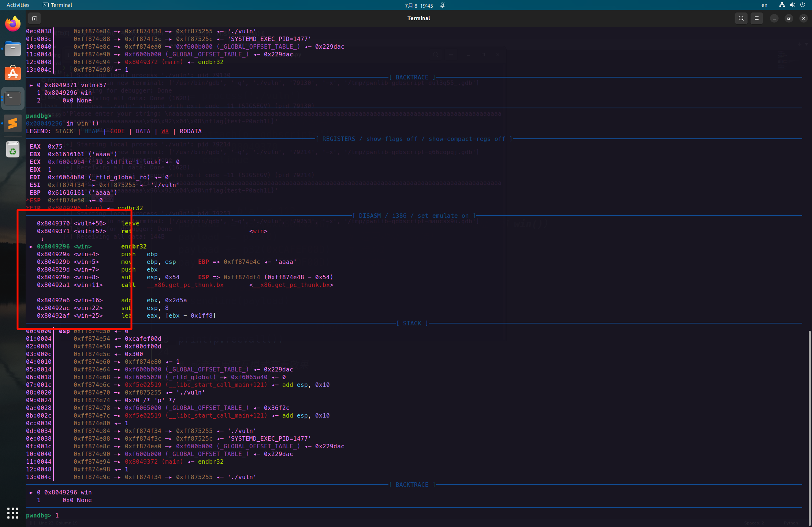Open the date and time calendar panel
This screenshot has height=527, width=812.
[419, 5]
